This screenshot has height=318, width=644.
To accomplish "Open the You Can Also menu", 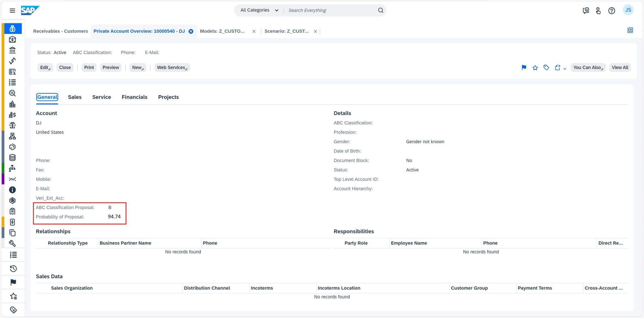I will click(x=587, y=67).
